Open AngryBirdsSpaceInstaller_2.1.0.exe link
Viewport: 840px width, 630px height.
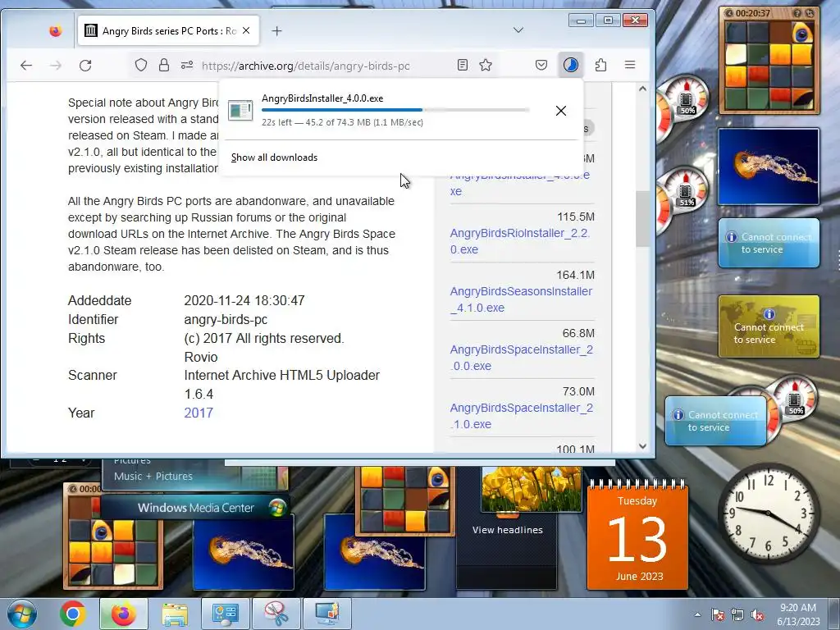(x=521, y=416)
